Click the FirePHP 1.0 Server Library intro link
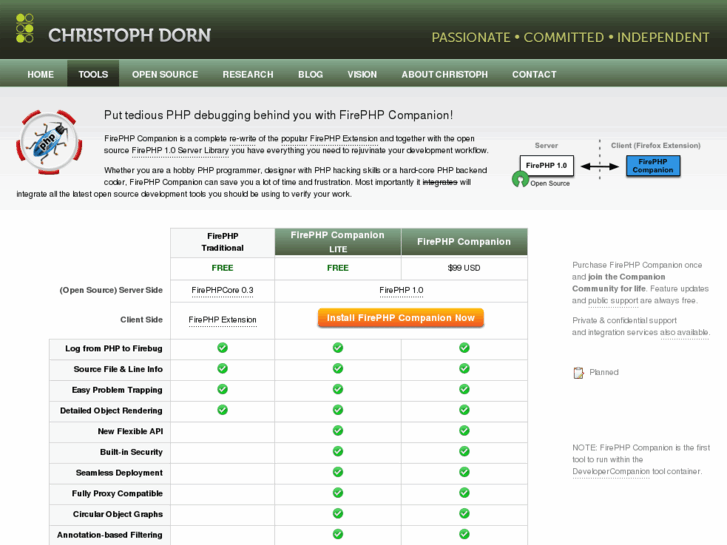Screen dimensions: 727x545 180,150
